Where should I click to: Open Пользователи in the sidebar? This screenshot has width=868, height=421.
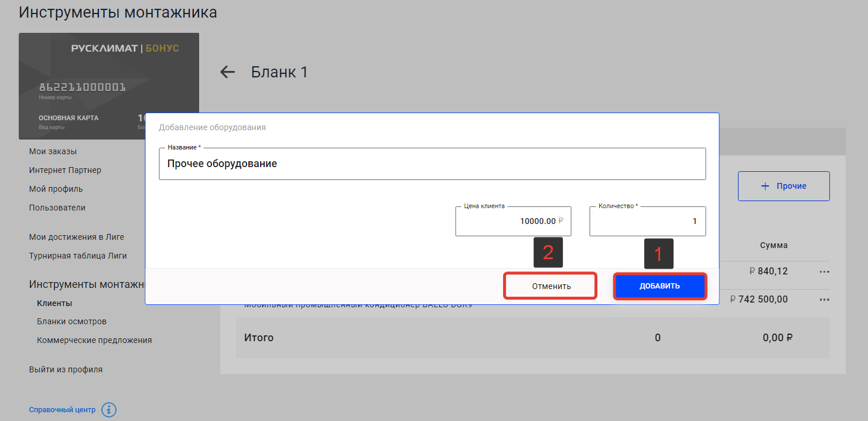[57, 208]
